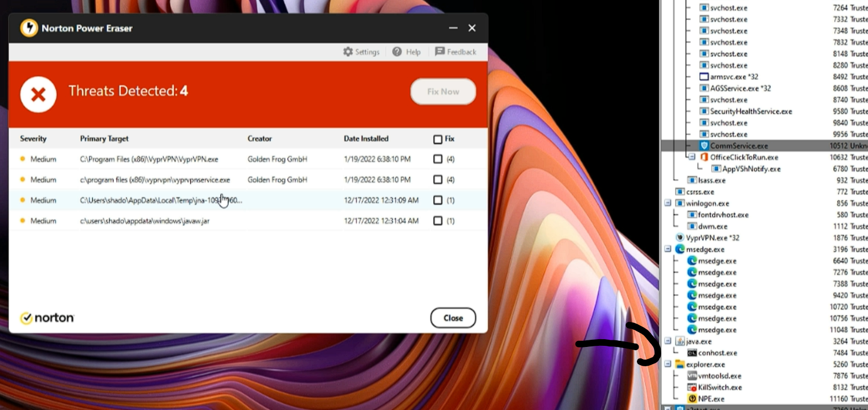Click the lsass.exe process icon
Image resolution: width=868 pixels, height=410 pixels.
692,180
